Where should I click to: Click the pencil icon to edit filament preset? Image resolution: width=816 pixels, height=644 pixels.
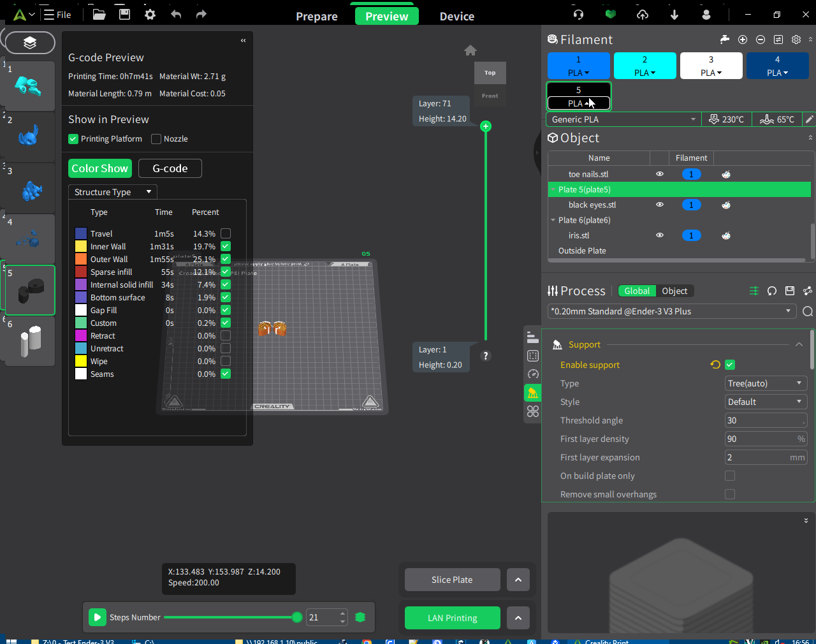[x=809, y=119]
